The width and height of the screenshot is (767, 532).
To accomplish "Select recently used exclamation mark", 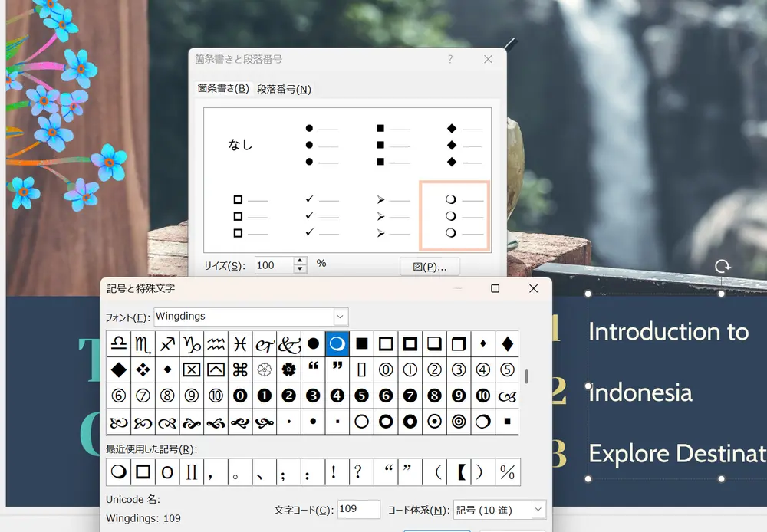I will pos(337,472).
